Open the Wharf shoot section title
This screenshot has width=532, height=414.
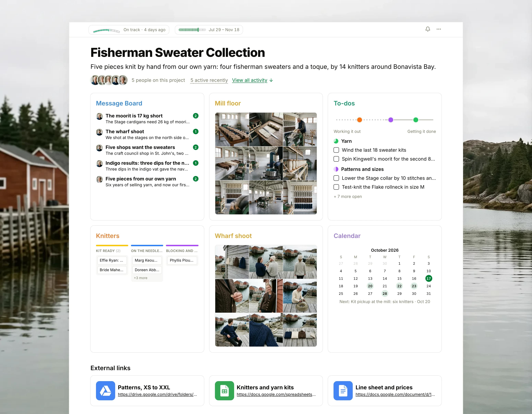pyautogui.click(x=233, y=236)
